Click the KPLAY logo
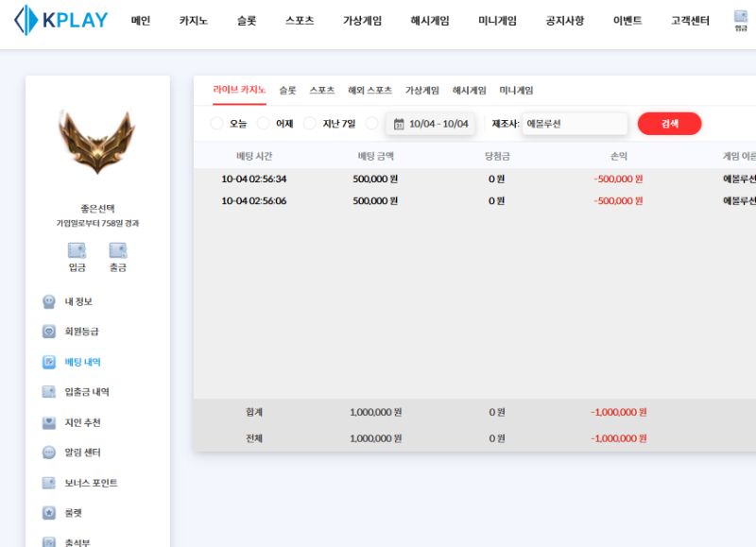Viewport: 756px width, 547px height. 61,20
